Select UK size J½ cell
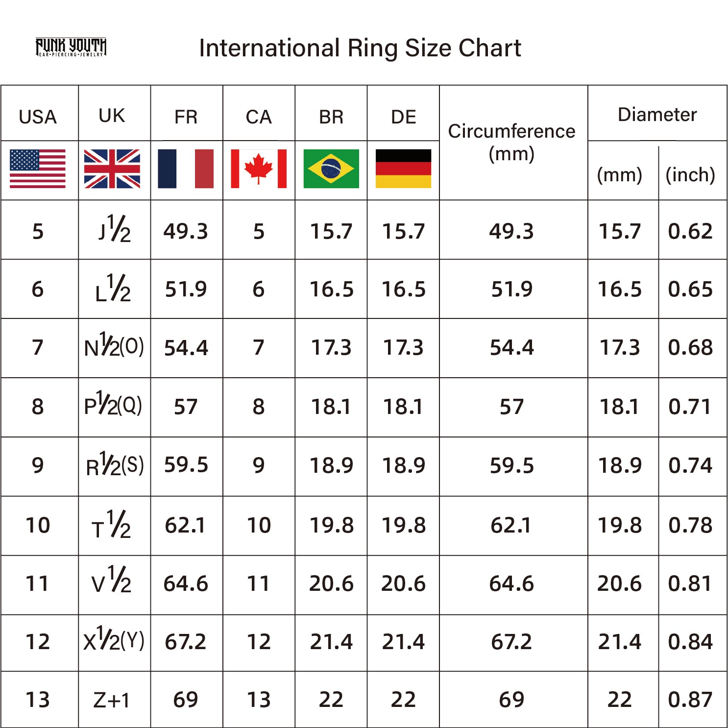Image resolution: width=728 pixels, height=728 pixels. click(114, 230)
